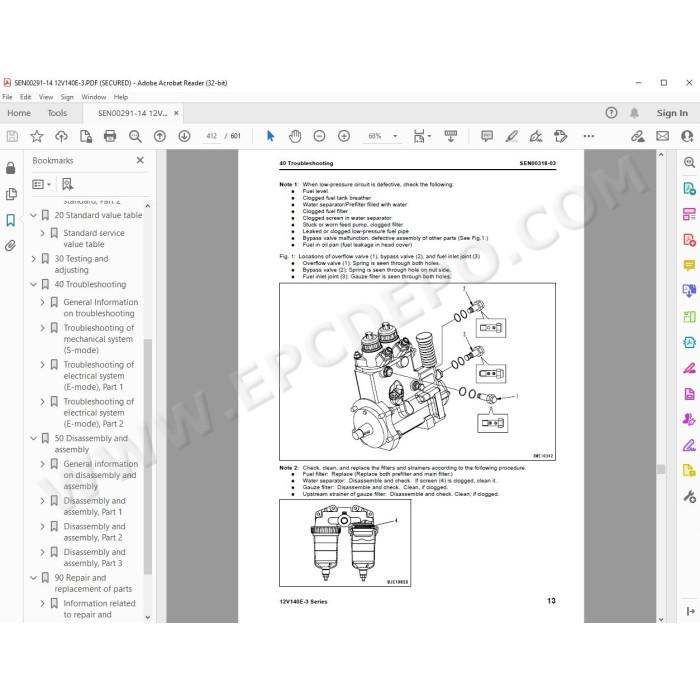700x700 pixels.
Task: Open the Page Thumbnails panel icon
Action: [x=11, y=194]
